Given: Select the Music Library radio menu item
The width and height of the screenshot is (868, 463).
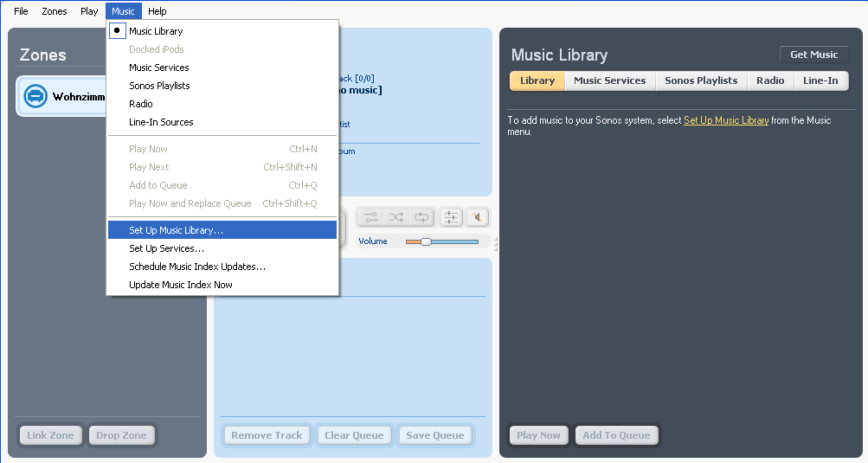Looking at the screenshot, I should point(222,31).
